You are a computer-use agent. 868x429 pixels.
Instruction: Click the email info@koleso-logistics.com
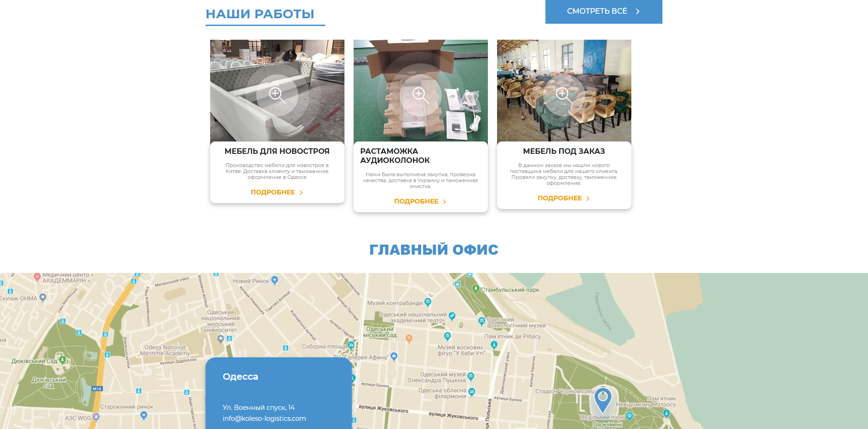[x=264, y=418]
